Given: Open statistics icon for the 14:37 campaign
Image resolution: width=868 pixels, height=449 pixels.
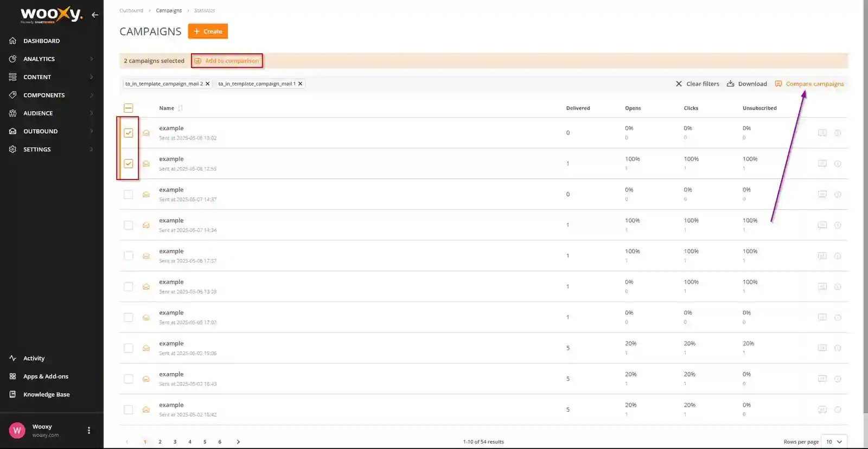Looking at the screenshot, I should click(822, 194).
